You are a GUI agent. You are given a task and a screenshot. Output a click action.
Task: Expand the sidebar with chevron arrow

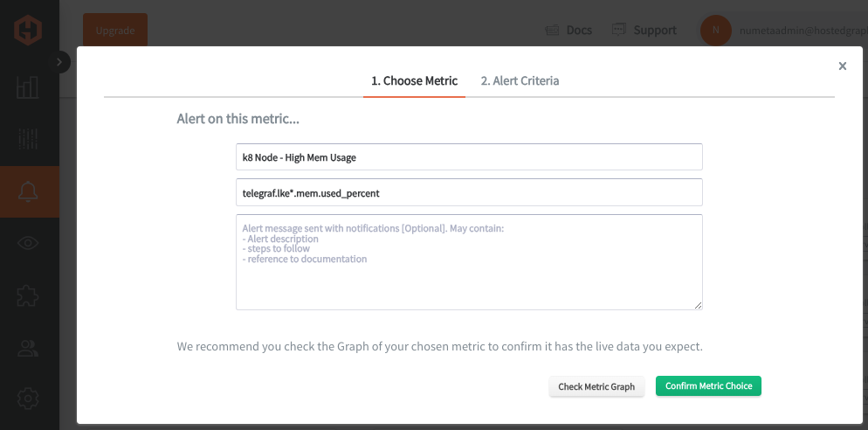59,62
